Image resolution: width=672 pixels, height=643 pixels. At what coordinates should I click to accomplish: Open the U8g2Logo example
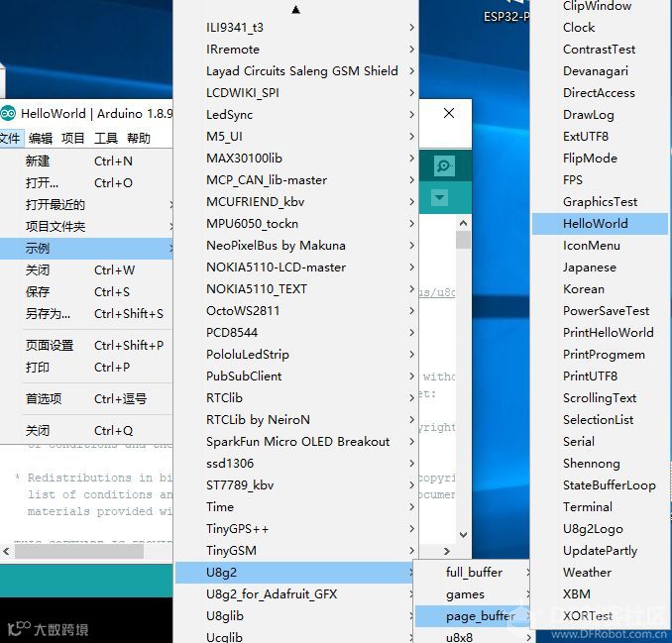[600, 529]
